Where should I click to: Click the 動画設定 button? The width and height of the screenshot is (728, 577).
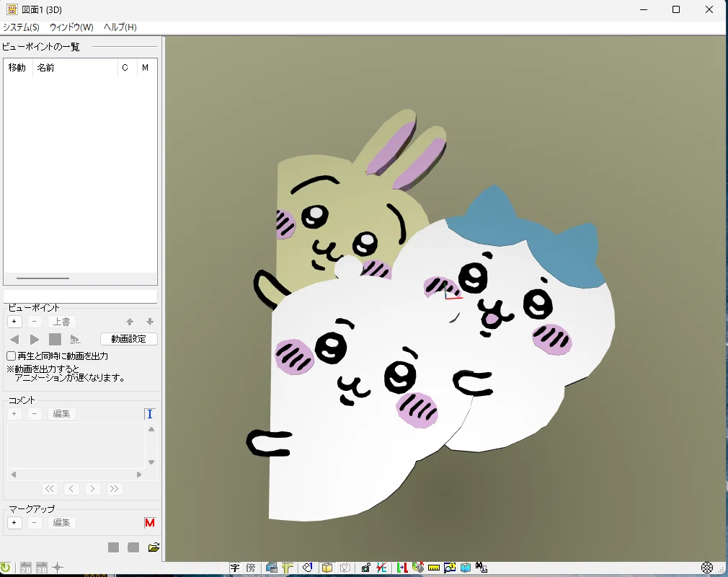point(128,339)
